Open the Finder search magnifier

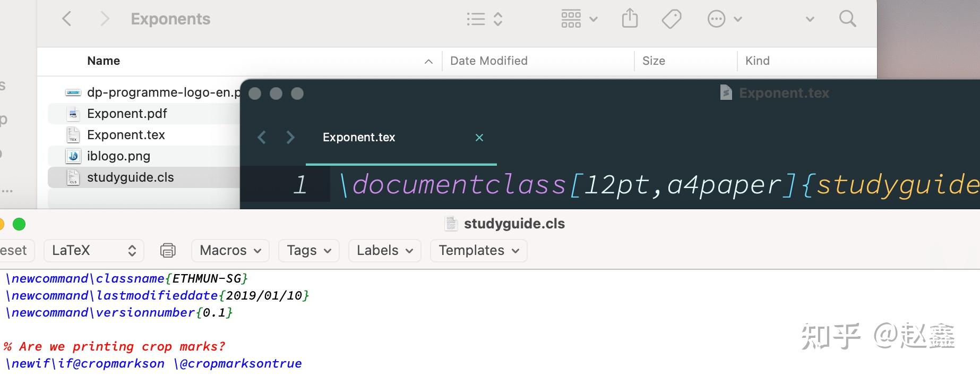[847, 19]
